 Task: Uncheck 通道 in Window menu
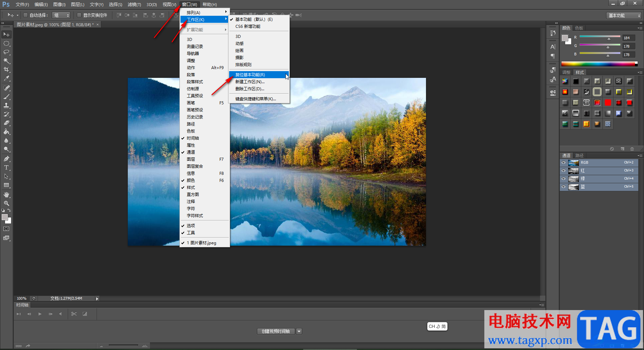(205, 152)
